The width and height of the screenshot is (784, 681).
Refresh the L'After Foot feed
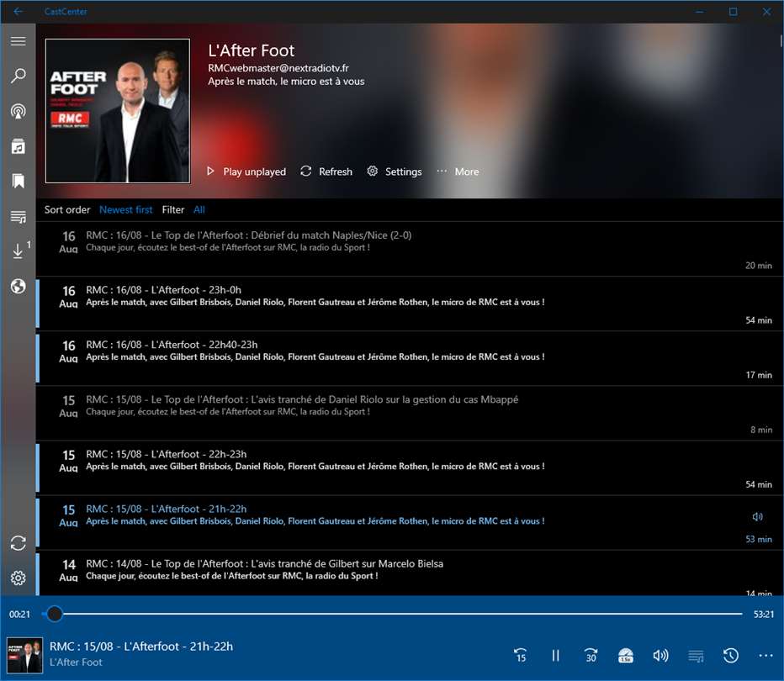coord(326,172)
